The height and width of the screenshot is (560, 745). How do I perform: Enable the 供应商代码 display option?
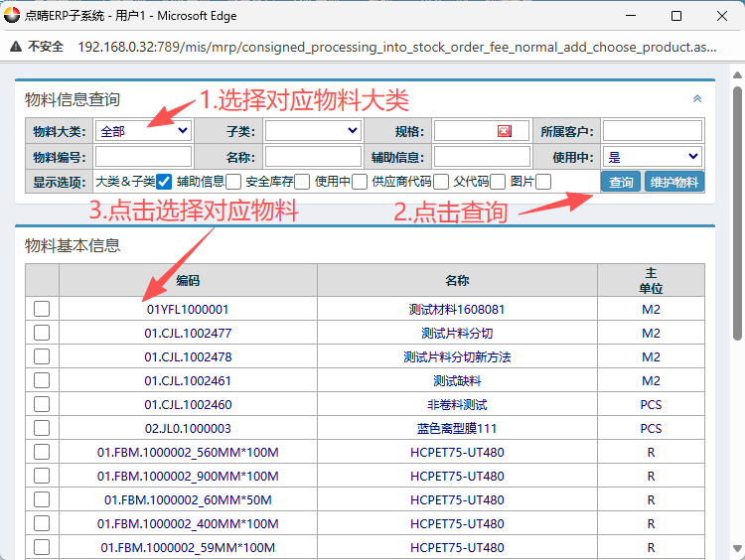[x=441, y=182]
